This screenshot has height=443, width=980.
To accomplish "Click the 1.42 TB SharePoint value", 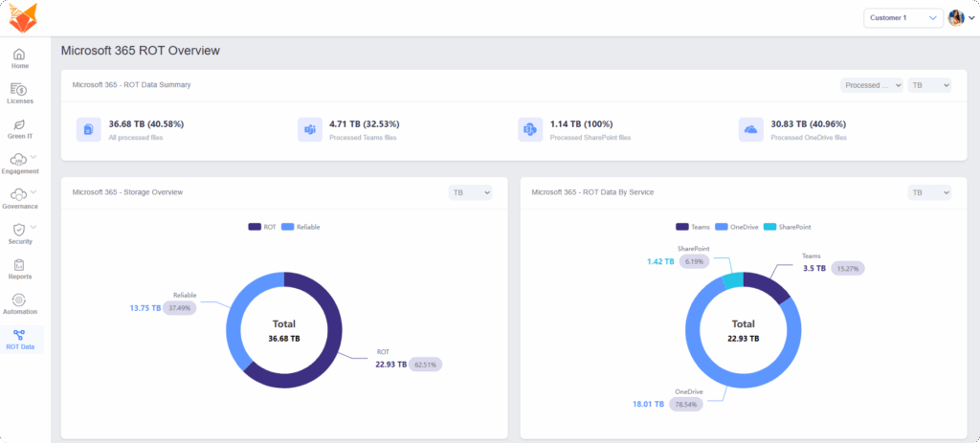I will coord(660,261).
